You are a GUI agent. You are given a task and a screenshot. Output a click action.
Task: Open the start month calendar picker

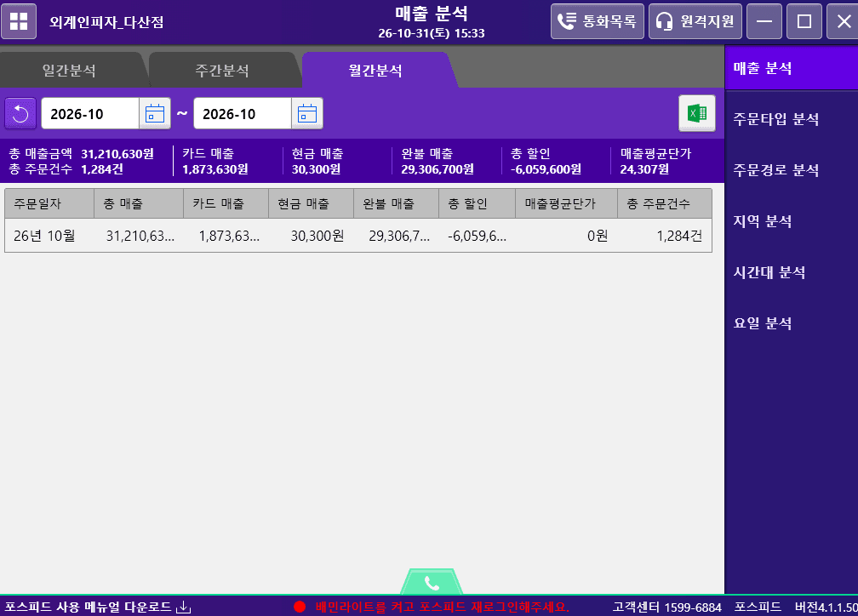pyautogui.click(x=155, y=114)
